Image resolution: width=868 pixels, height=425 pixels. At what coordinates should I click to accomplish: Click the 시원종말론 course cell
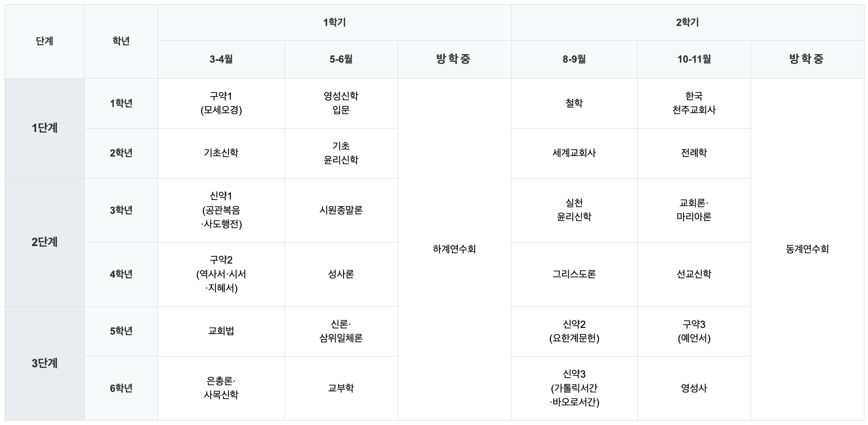341,210
